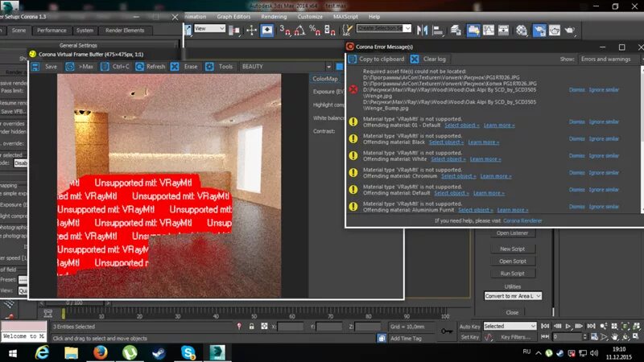Toggle Absolute/Offset transform mode
Screen dimensions: 644x362
point(264,327)
